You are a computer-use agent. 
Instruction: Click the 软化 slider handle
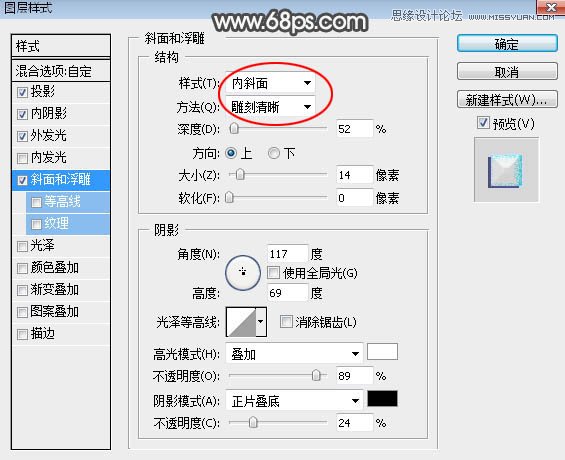click(x=230, y=197)
